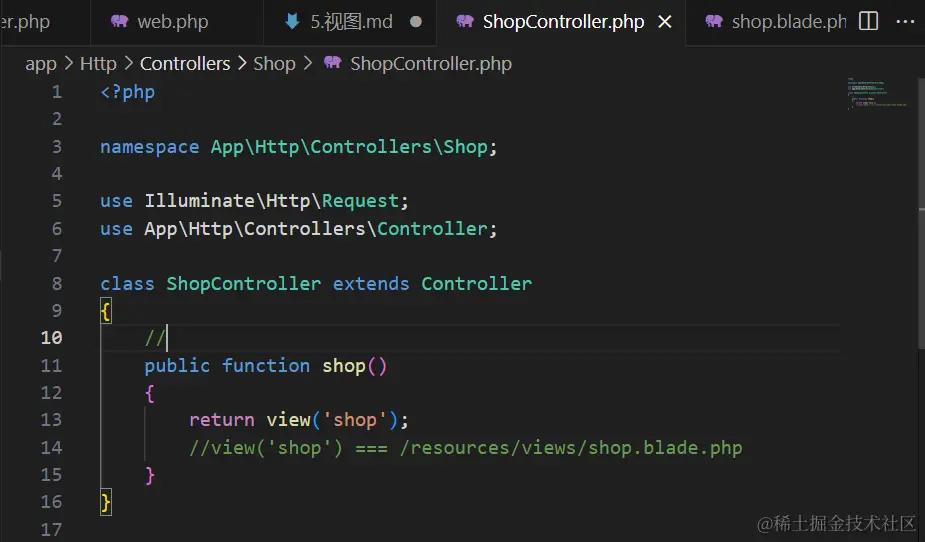Screen dimensions: 925x542
Task: Click line number 8 in gutter
Action: [x=57, y=284]
